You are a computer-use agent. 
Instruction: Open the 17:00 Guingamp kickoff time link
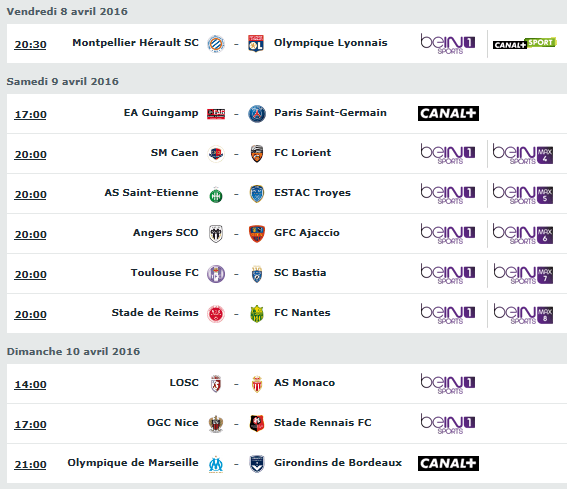(30, 115)
